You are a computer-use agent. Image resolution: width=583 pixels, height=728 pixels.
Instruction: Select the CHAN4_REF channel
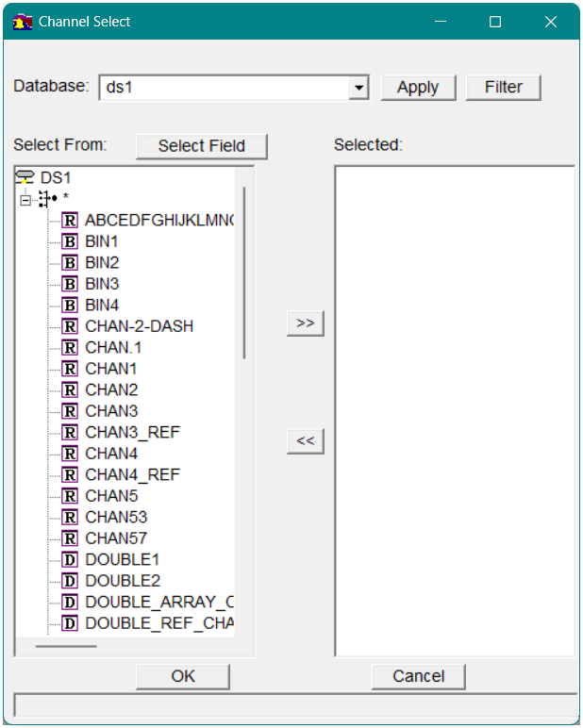pos(132,474)
